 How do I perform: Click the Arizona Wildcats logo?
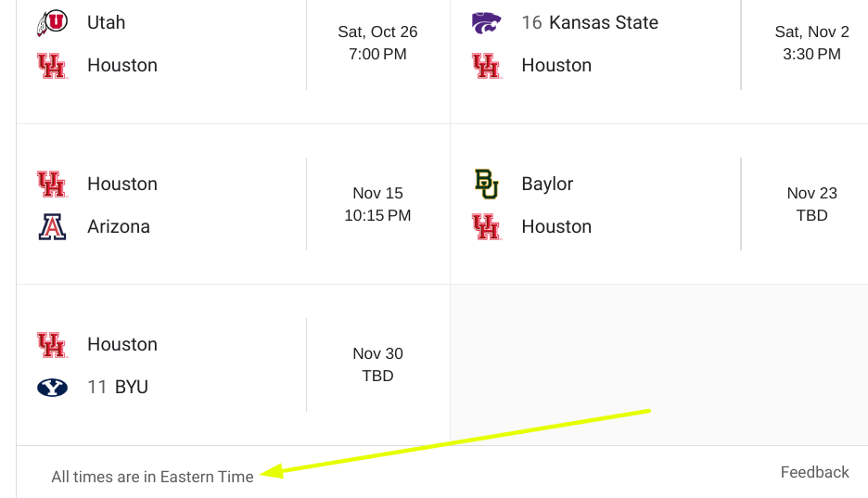pos(52,227)
